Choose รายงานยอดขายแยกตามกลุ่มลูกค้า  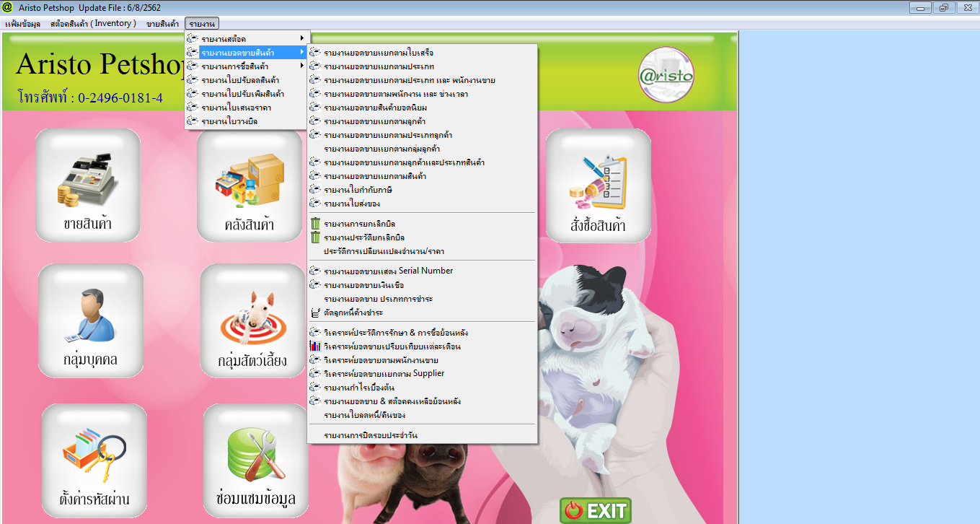(x=422, y=149)
